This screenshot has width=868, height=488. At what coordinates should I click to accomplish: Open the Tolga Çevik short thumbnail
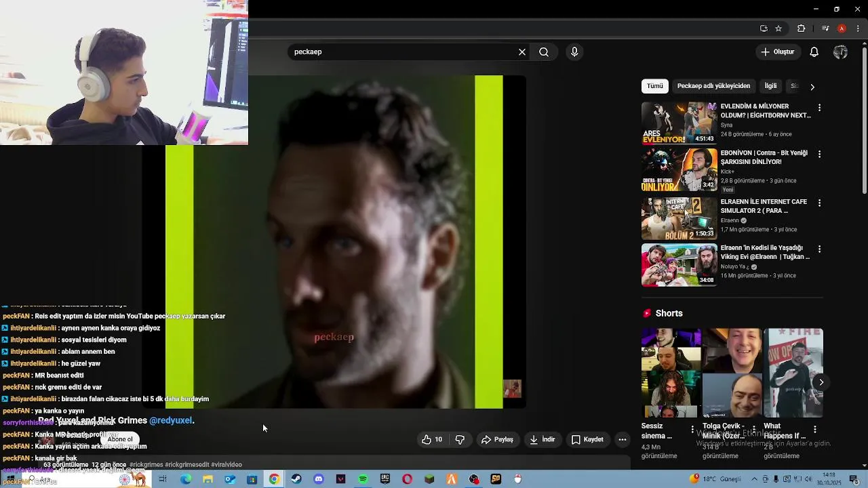click(732, 373)
